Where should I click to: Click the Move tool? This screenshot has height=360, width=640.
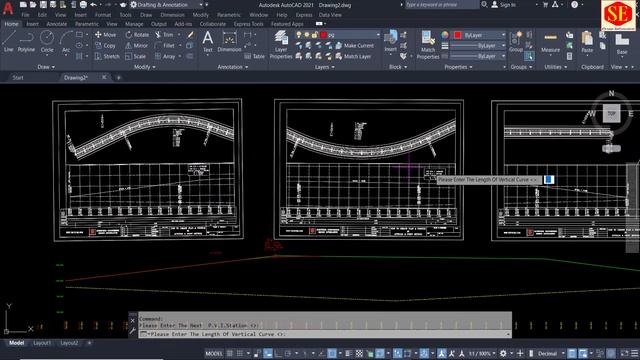tap(106, 35)
